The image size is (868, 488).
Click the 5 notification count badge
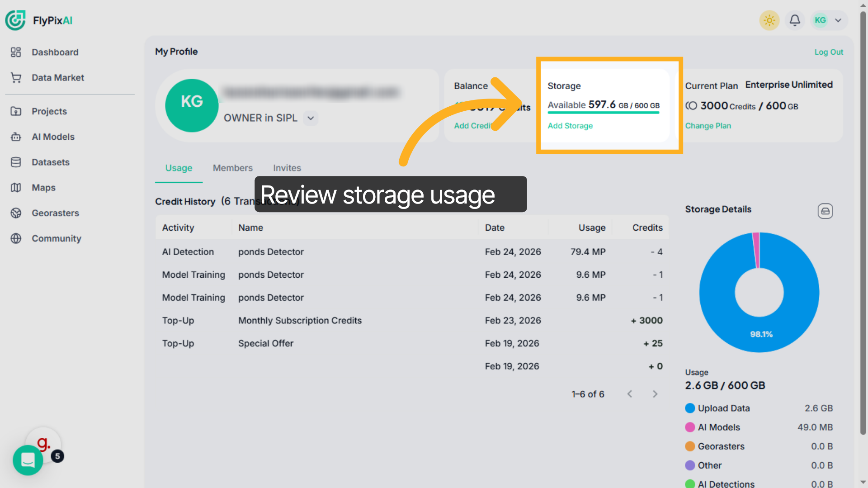tap(57, 456)
